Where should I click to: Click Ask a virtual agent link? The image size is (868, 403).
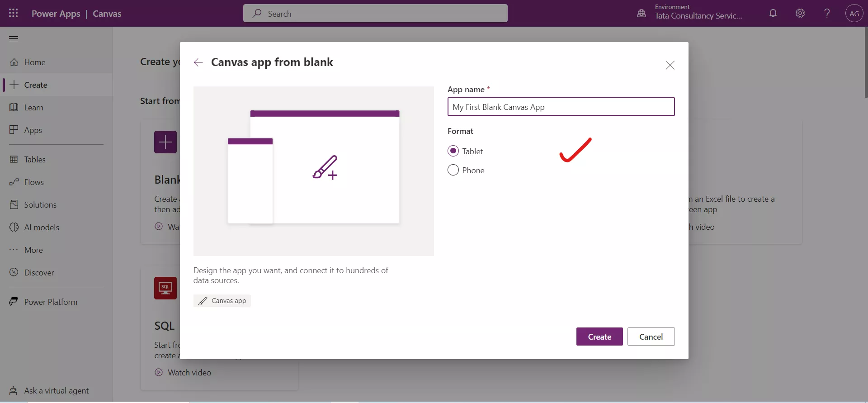click(x=57, y=390)
